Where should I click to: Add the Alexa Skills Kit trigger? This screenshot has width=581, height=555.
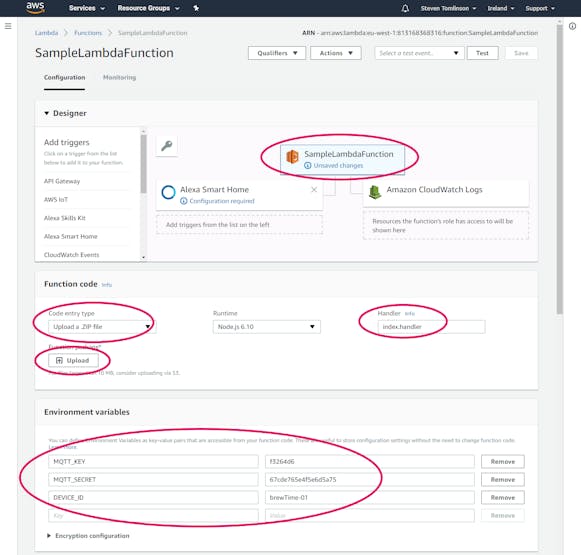[x=65, y=218]
